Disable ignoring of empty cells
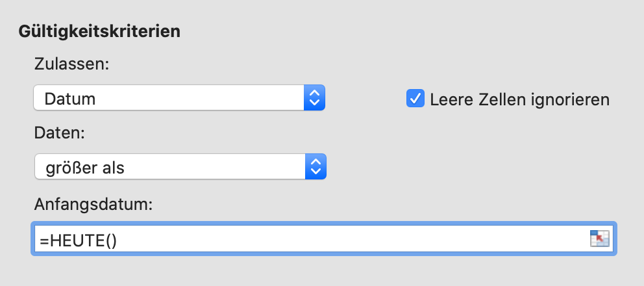This screenshot has width=644, height=286. (x=415, y=98)
